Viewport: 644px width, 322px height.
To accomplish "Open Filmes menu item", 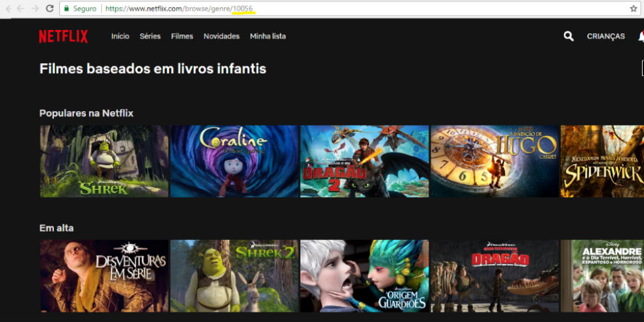I will 182,36.
